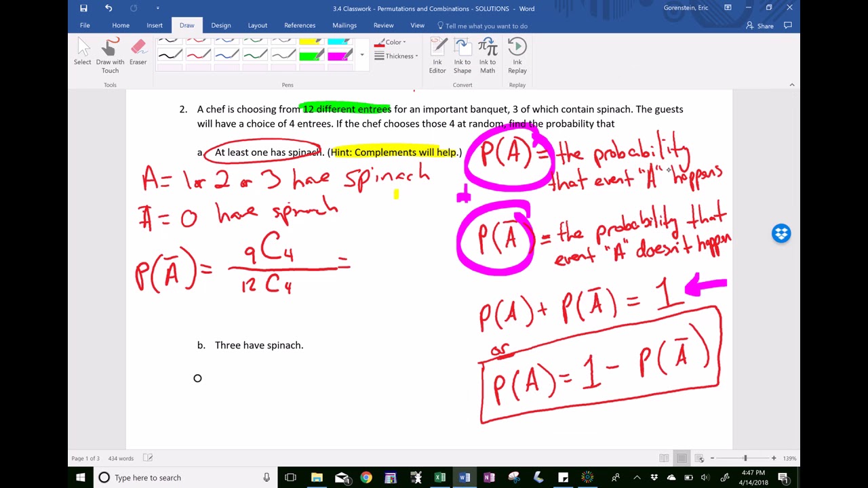Select the black pen in pens gallery
This screenshot has height=488, width=868.
170,56
